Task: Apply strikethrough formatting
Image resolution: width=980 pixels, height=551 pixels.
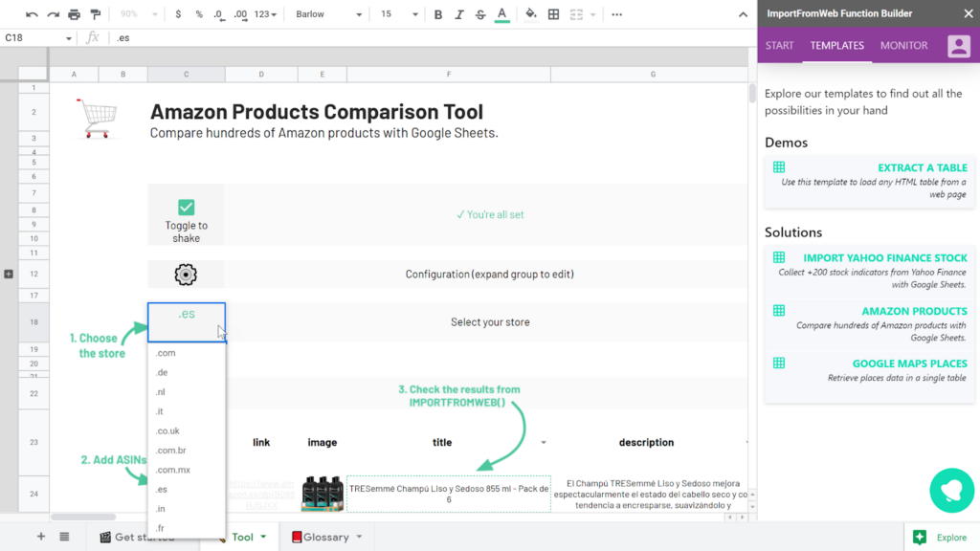Action: (480, 14)
